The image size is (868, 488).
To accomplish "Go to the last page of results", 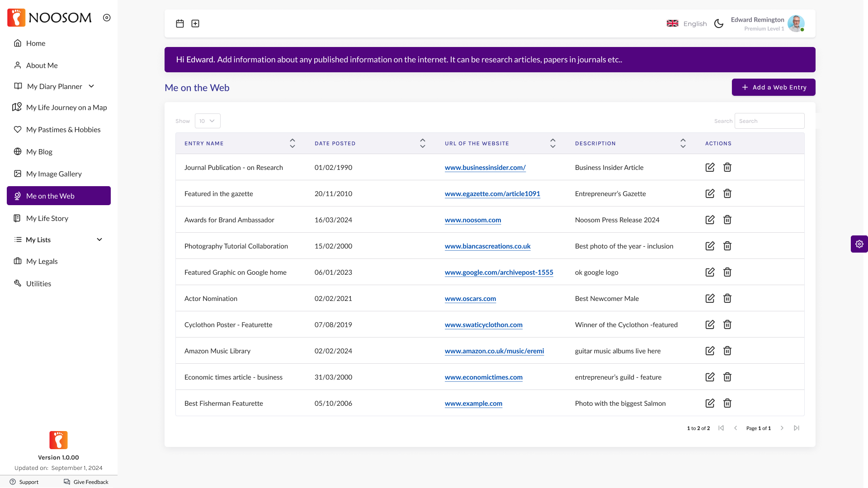I will (797, 428).
